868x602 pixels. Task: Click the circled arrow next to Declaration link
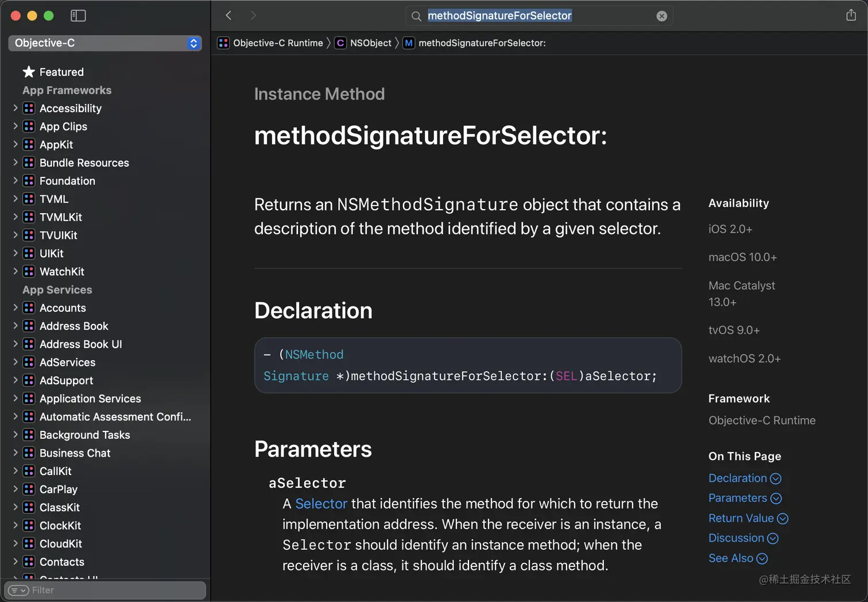[x=776, y=478]
